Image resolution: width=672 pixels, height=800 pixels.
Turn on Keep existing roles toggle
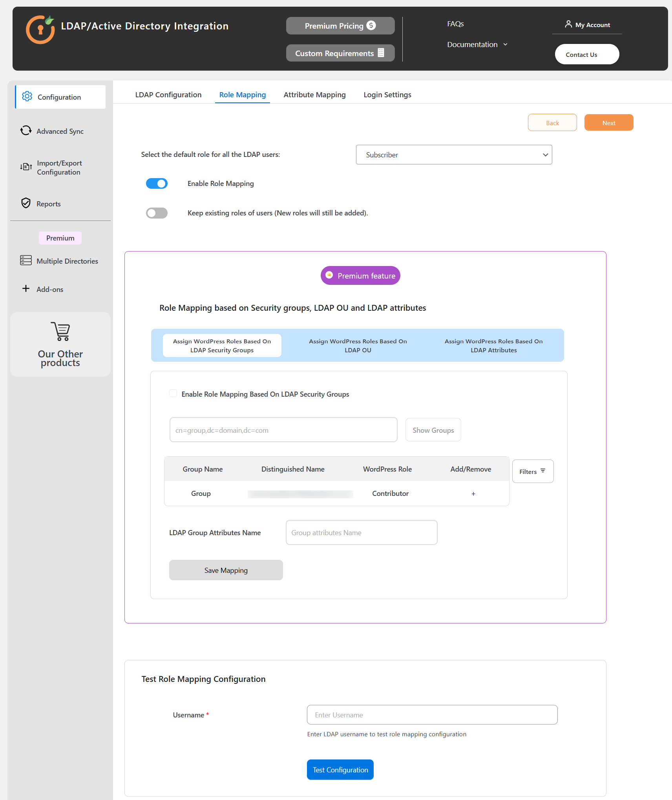(157, 213)
